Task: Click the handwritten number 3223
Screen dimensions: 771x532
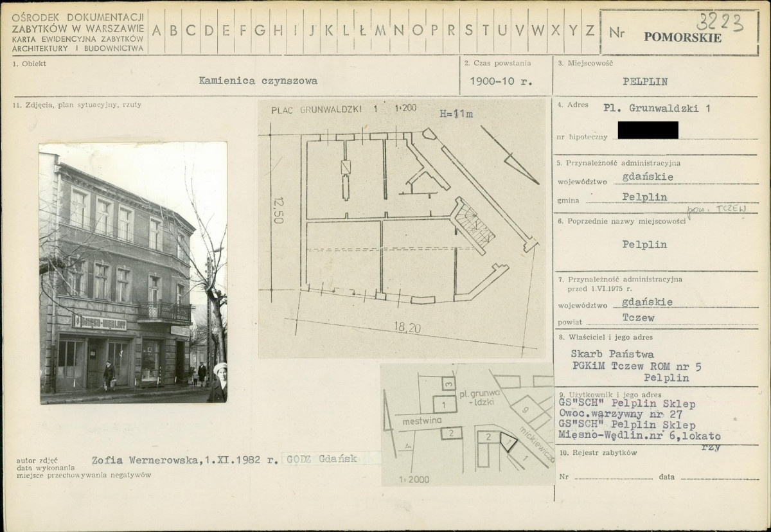Action: (x=718, y=24)
